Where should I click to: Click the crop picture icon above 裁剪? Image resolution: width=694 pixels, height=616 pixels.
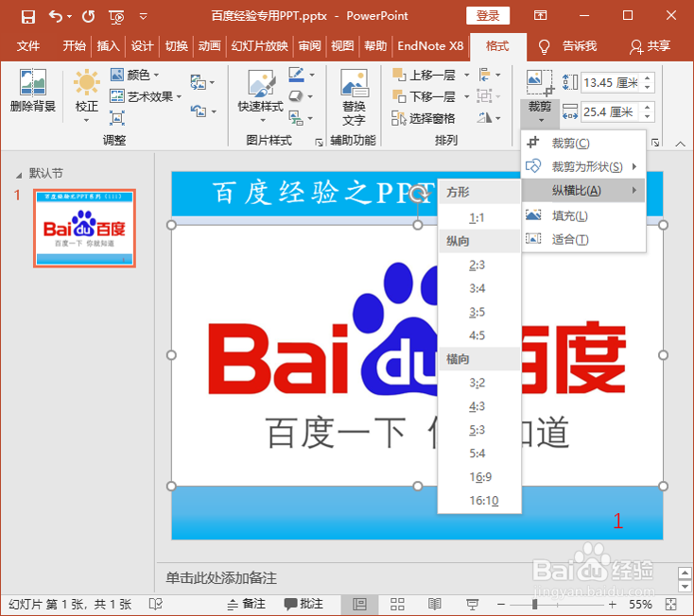pyautogui.click(x=540, y=82)
